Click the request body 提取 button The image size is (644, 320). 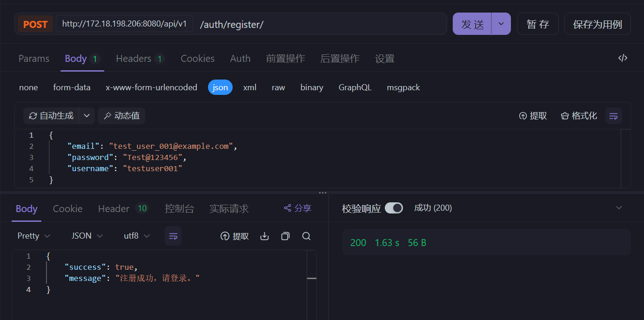533,116
